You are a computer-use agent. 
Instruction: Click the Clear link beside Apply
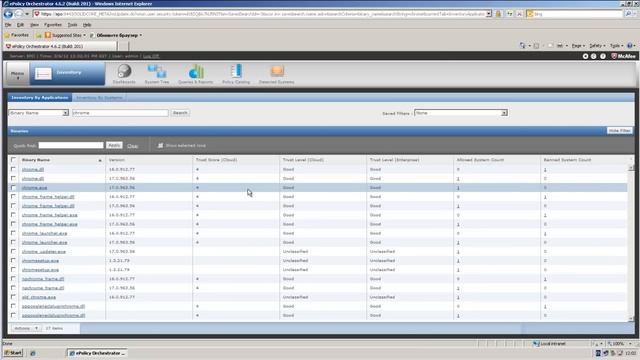click(x=132, y=146)
